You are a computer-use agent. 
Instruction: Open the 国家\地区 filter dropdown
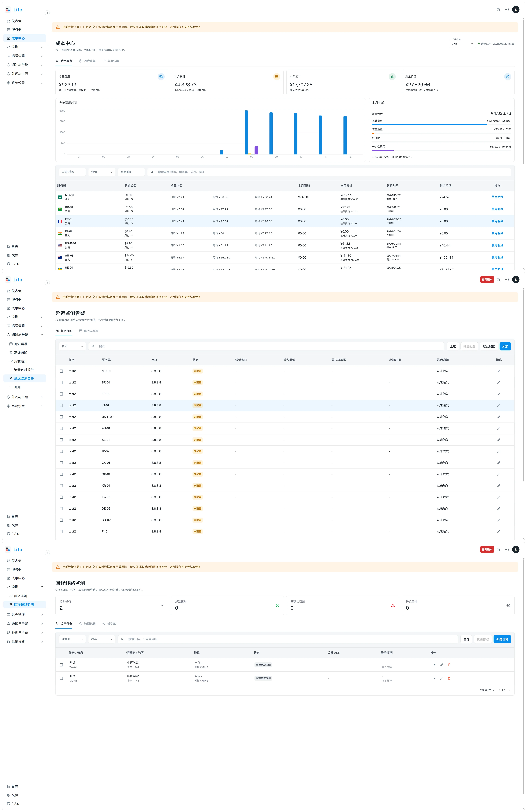[x=72, y=172]
